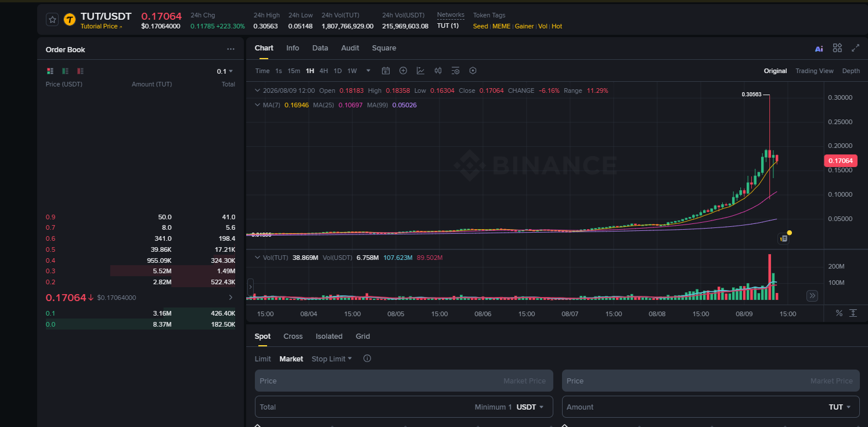Jump to latest candle with double arrow

click(812, 296)
